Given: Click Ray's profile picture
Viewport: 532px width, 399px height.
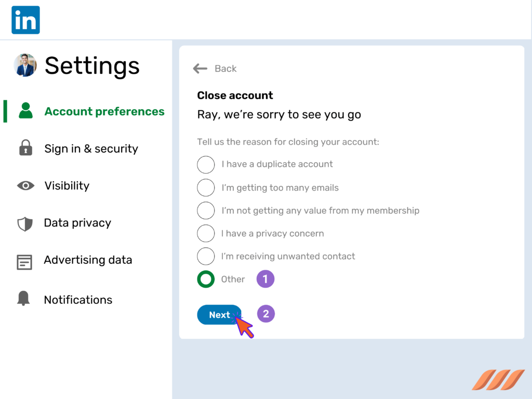Looking at the screenshot, I should pos(25,66).
